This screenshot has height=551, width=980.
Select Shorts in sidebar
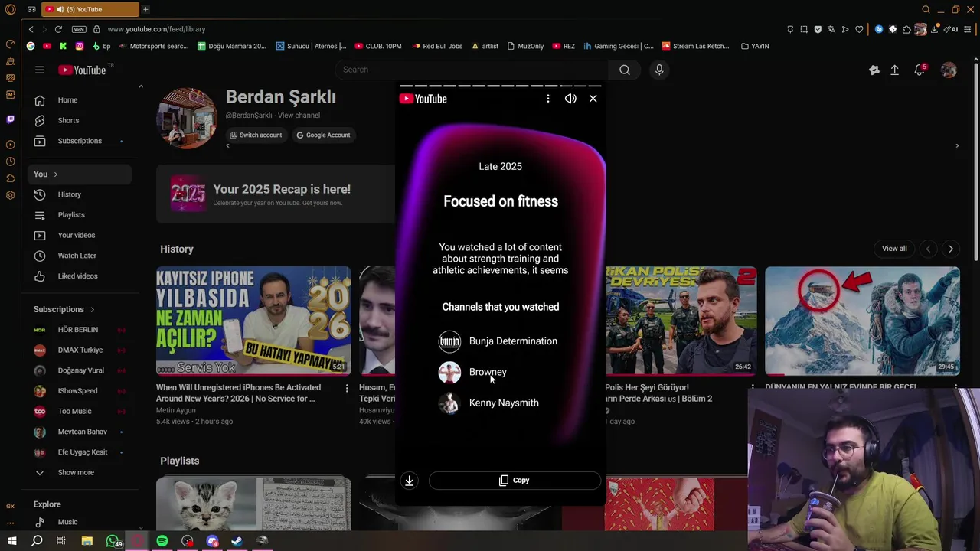(x=80, y=120)
